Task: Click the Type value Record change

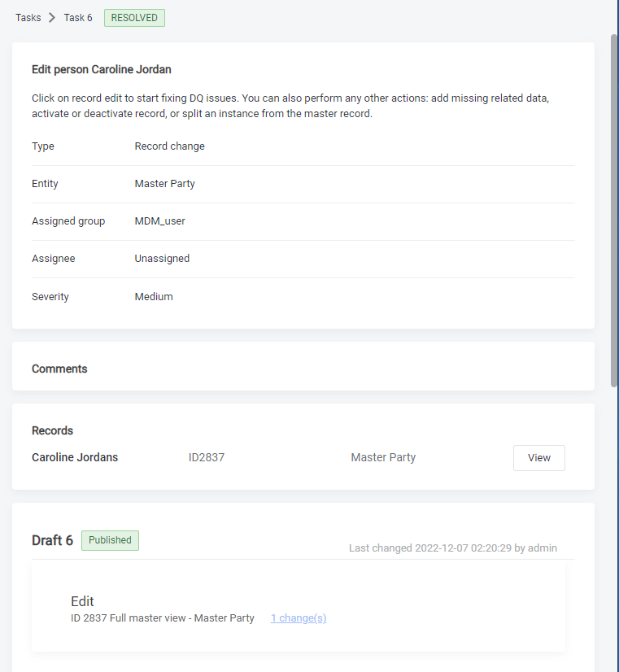Action: point(169,146)
